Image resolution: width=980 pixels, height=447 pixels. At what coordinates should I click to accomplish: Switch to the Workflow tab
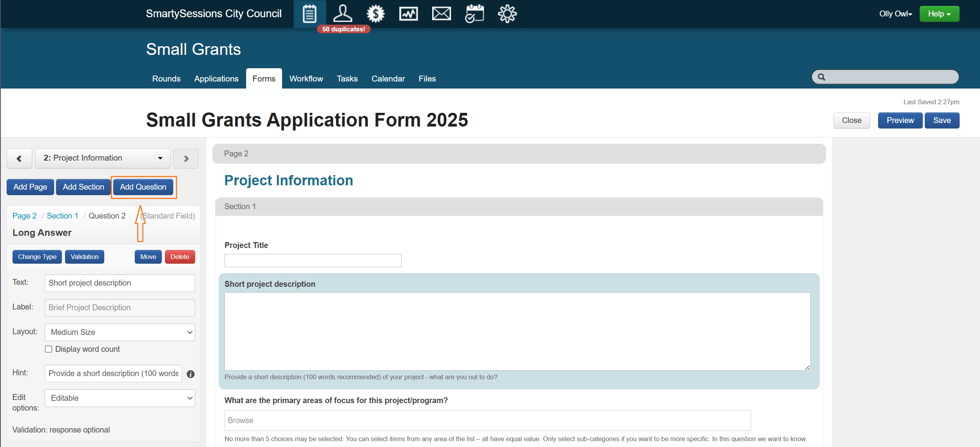[x=306, y=79]
